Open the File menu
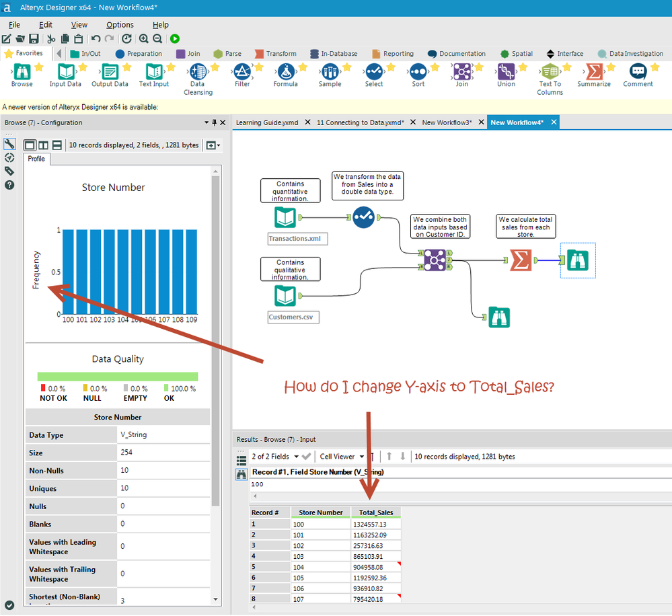Image resolution: width=672 pixels, height=616 pixels. pyautogui.click(x=14, y=25)
